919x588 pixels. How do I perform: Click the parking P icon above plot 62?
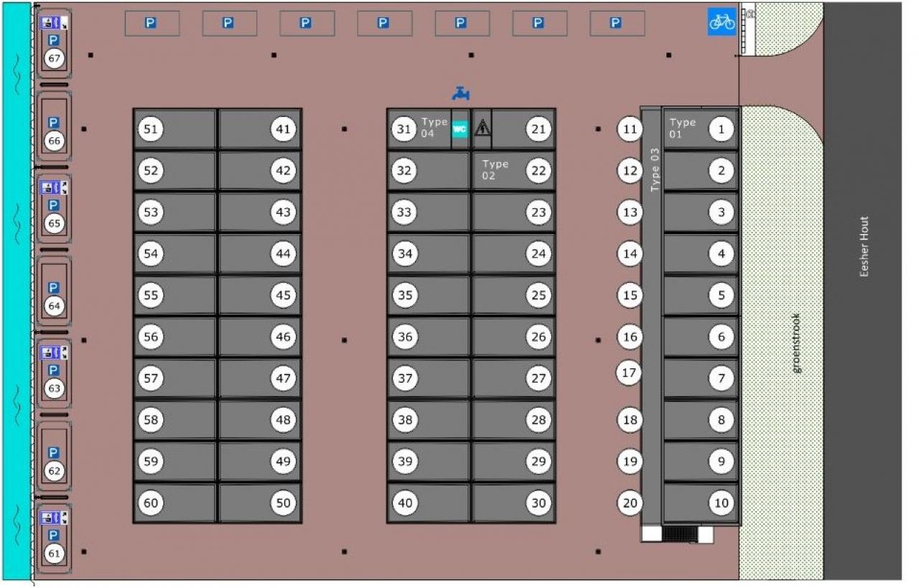[54, 452]
